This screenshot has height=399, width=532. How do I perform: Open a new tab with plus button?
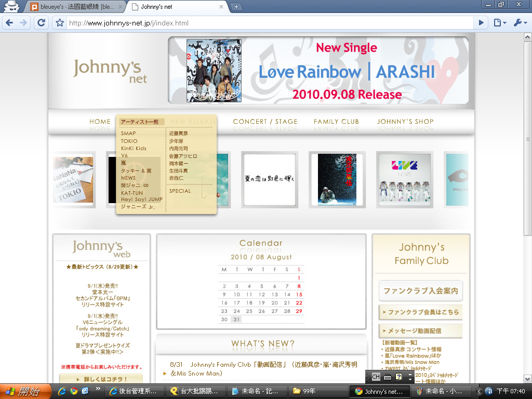click(x=236, y=6)
